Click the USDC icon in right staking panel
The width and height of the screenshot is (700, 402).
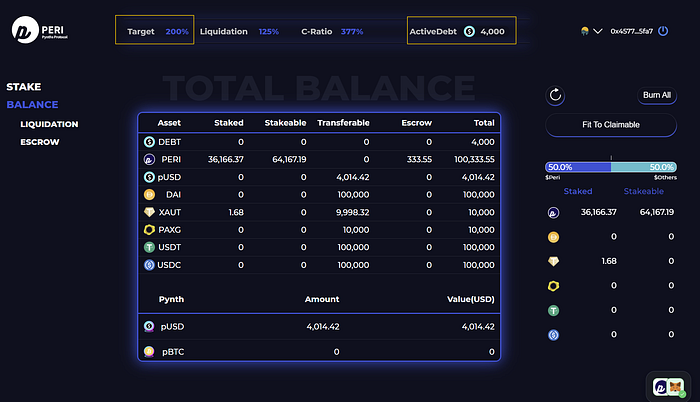tap(553, 335)
